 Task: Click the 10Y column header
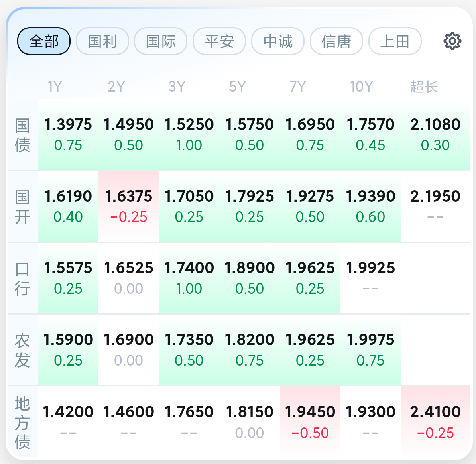pos(361,87)
